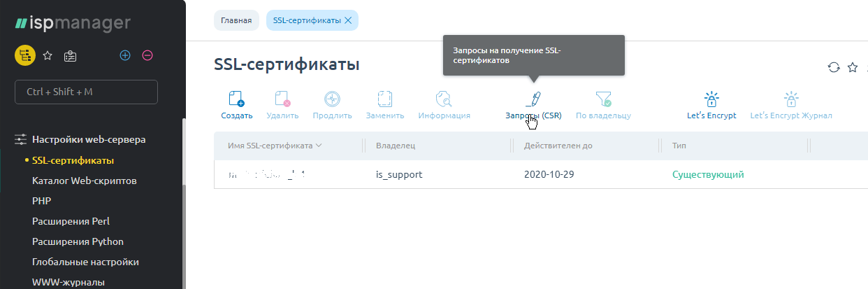
Task: Select SSL-сертификаты in sidebar
Action: (x=73, y=160)
